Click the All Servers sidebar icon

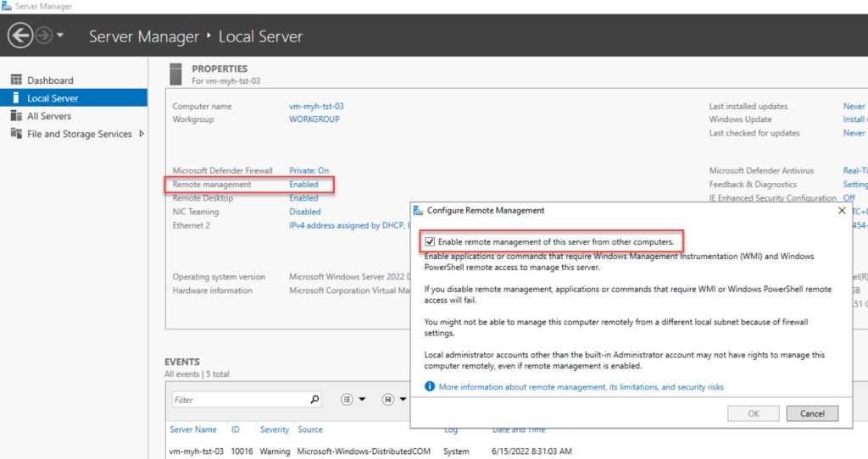(15, 116)
